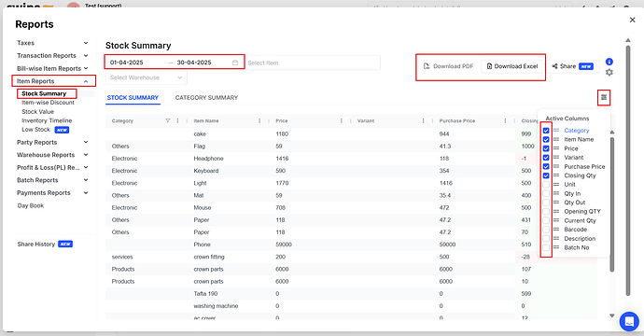This screenshot has width=644, height=336.
Task: Grab drag handle beside Purchase Price column
Action: pos(556,166)
